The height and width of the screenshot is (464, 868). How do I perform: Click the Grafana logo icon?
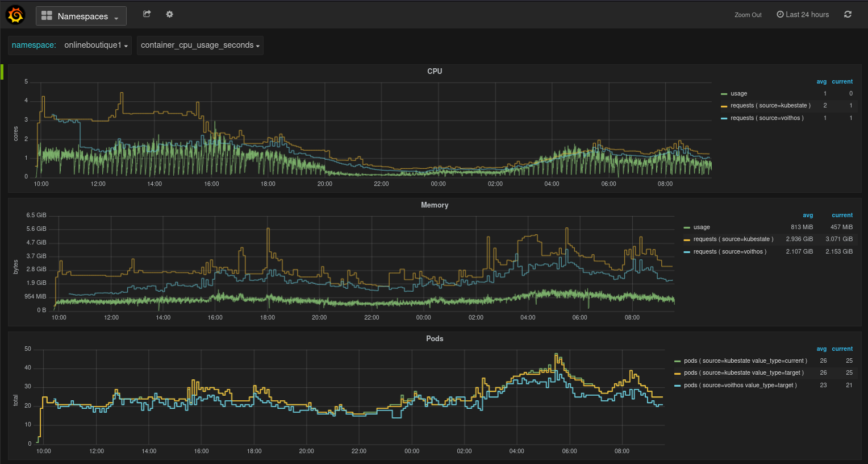[x=15, y=14]
